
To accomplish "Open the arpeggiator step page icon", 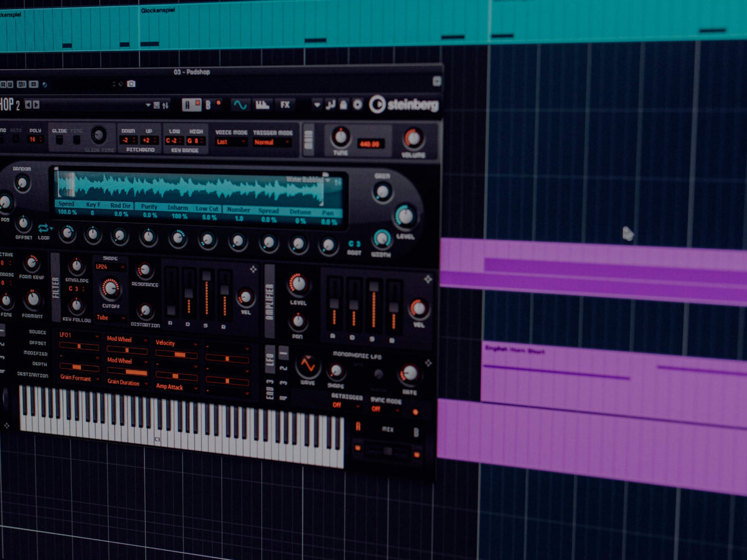I will pos(262,105).
